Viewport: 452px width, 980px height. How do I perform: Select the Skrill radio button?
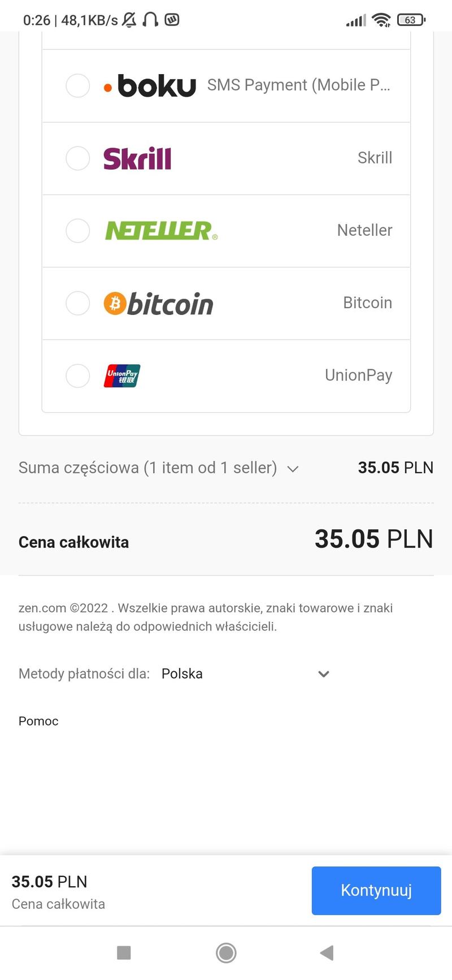click(x=78, y=158)
